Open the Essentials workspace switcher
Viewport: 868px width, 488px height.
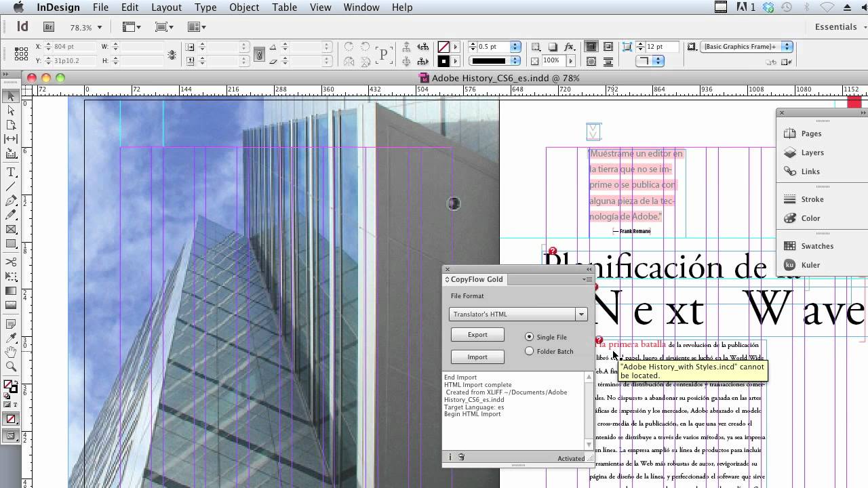[x=840, y=27]
